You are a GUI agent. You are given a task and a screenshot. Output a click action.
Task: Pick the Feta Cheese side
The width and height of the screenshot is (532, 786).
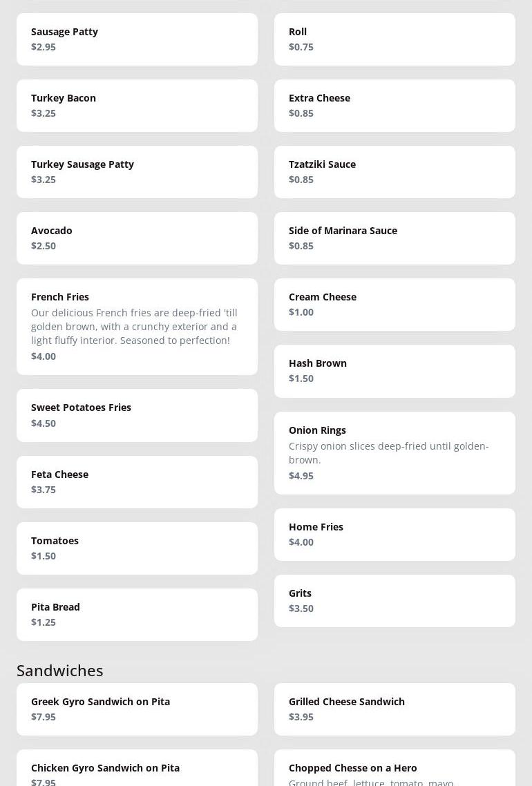[x=137, y=482]
